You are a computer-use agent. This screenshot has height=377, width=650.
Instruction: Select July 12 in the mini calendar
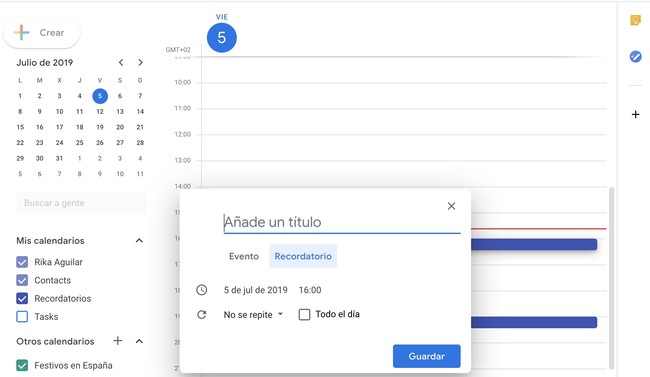coord(100,112)
